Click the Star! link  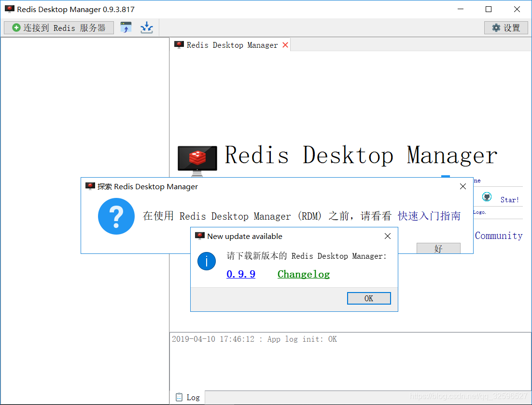click(509, 199)
